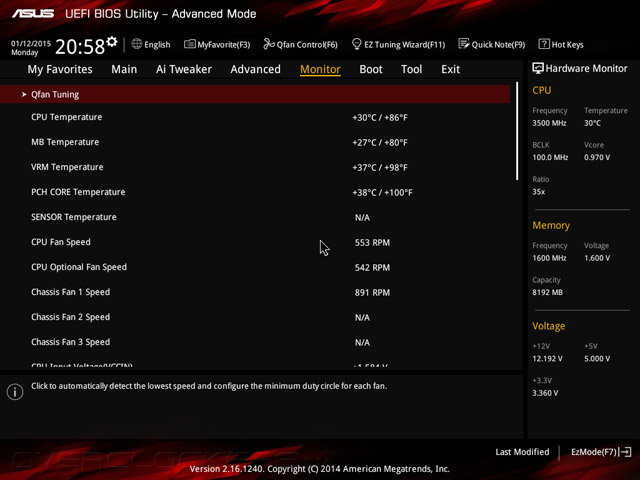The image size is (640, 480).
Task: Select SENSOR Temperature row label
Action: coord(73,217)
